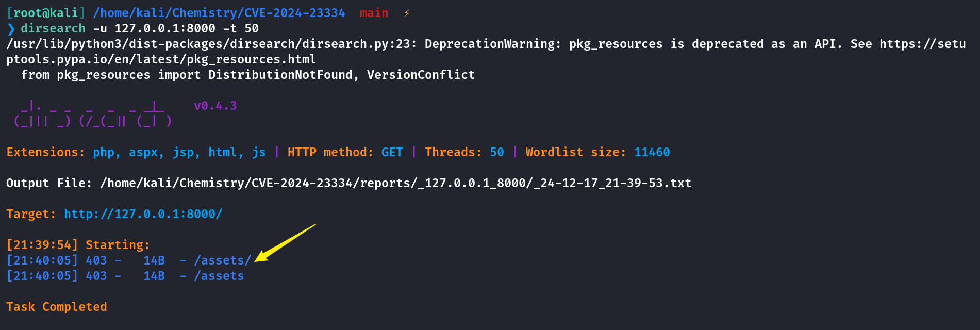
Task: Click the output file report path
Action: pyautogui.click(x=396, y=183)
